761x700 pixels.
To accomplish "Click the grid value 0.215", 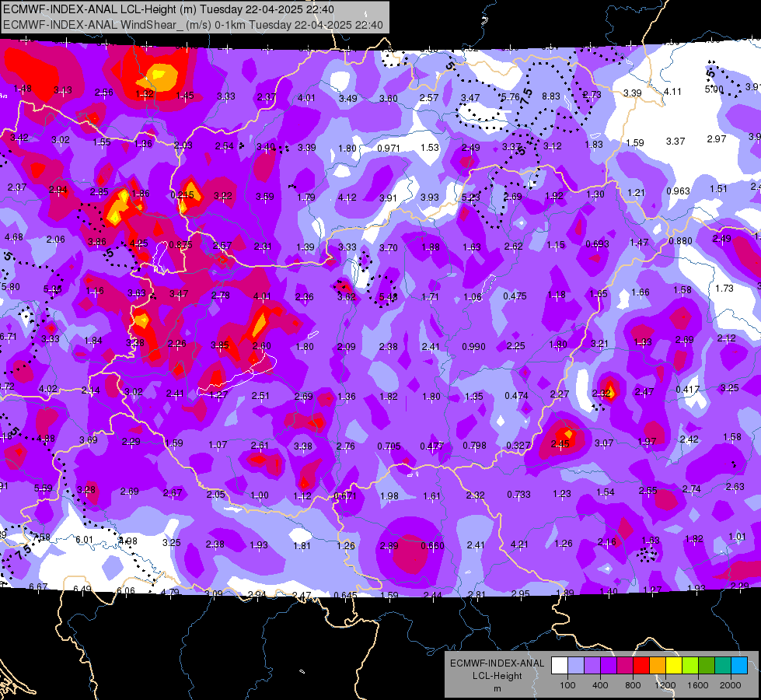I will point(183,194).
